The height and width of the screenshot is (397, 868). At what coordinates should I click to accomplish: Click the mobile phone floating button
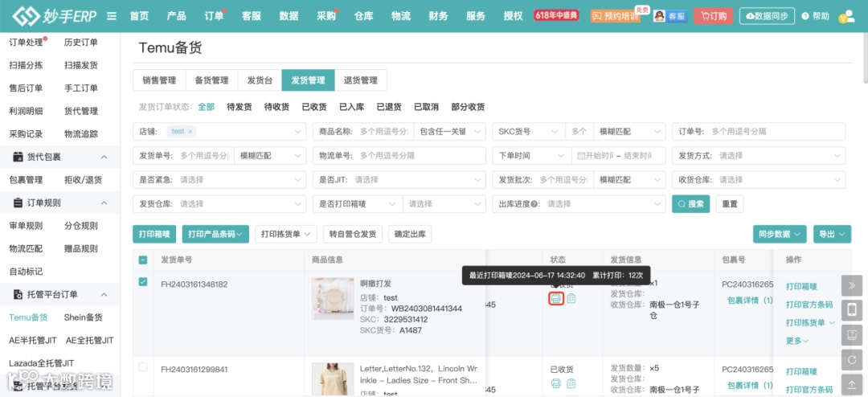(x=852, y=310)
